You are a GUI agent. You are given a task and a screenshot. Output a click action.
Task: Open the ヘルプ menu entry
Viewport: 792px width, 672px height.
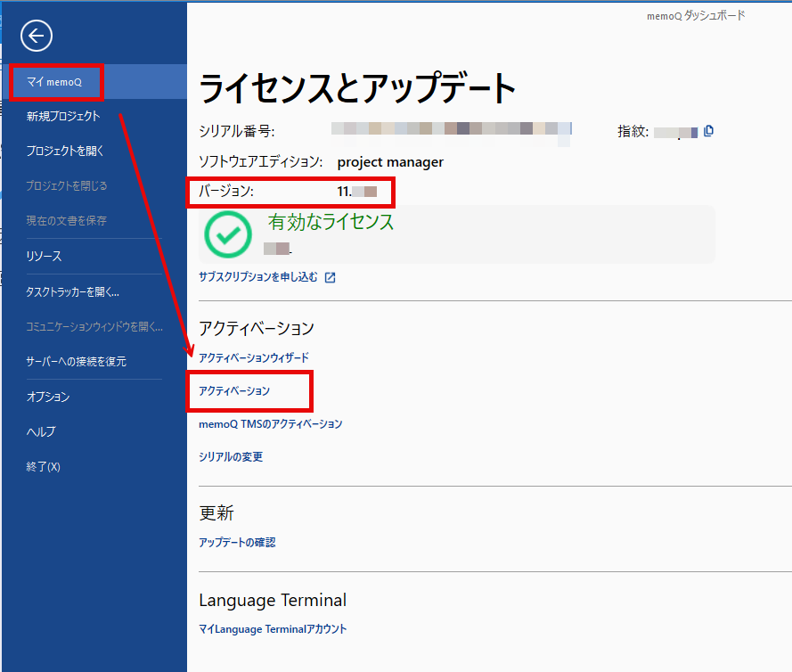(x=41, y=431)
